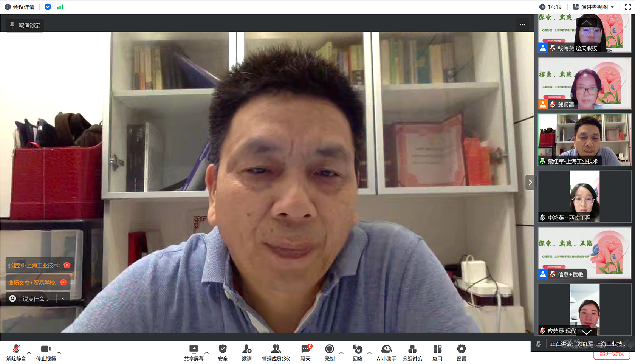This screenshot has height=364, width=635.
Task: Click the 说点什么 chat input field
Action: (x=36, y=299)
